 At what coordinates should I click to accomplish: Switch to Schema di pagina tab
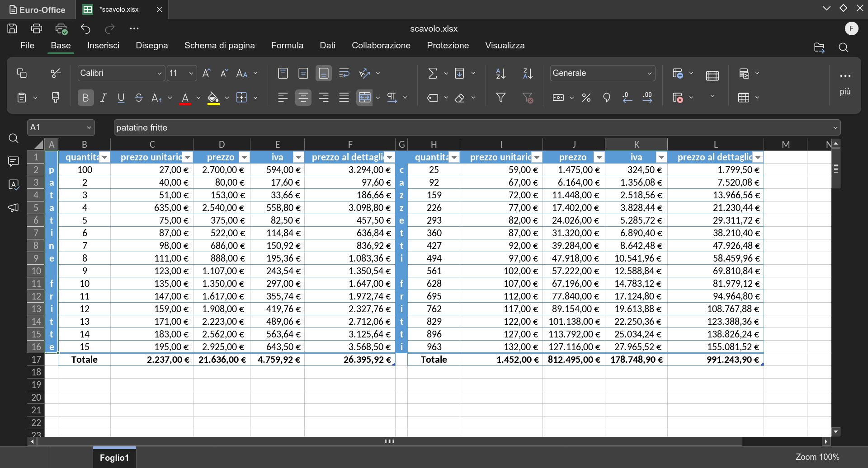pos(219,46)
